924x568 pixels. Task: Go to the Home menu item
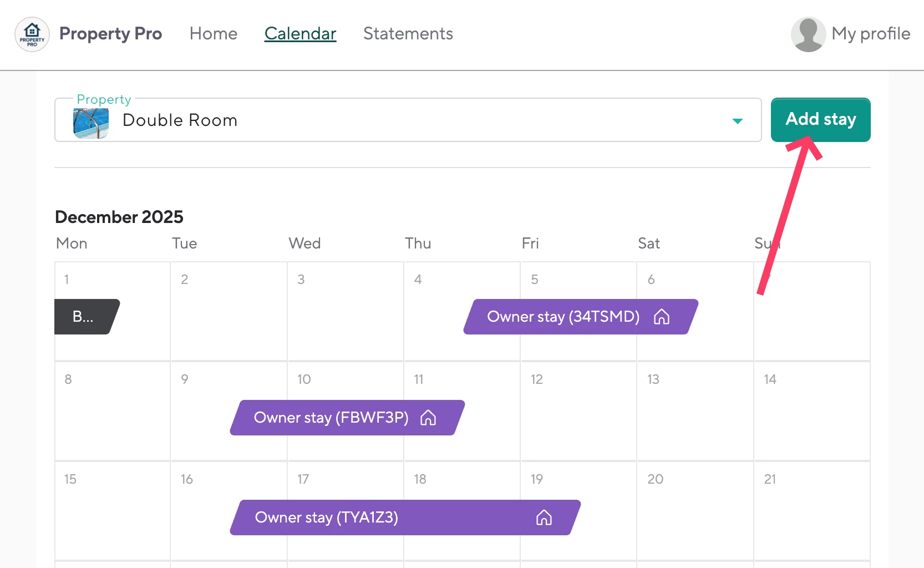tap(214, 34)
